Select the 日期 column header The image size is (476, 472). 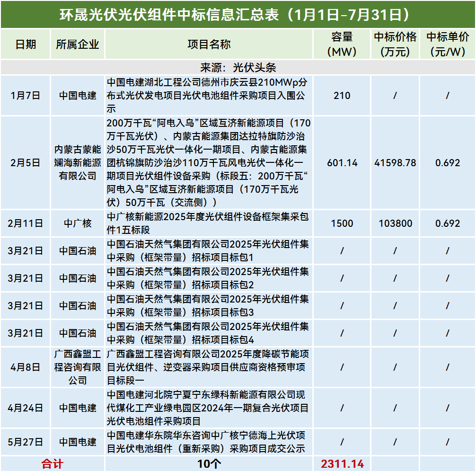26,45
